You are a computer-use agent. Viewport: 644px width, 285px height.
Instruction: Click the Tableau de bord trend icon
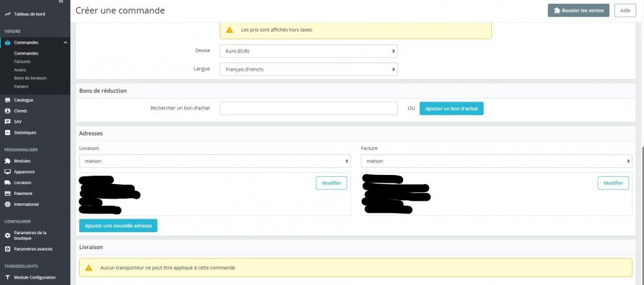7,14
